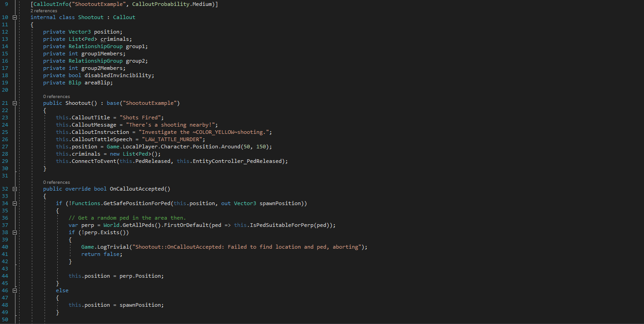Collapse the Shootout constructor block
Viewport: 644px width, 324px height.
click(x=15, y=103)
